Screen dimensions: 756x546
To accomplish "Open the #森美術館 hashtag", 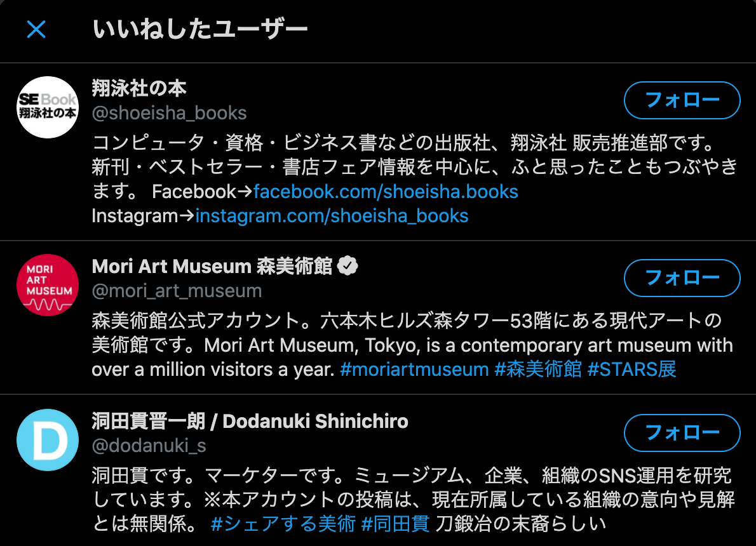I will point(538,370).
